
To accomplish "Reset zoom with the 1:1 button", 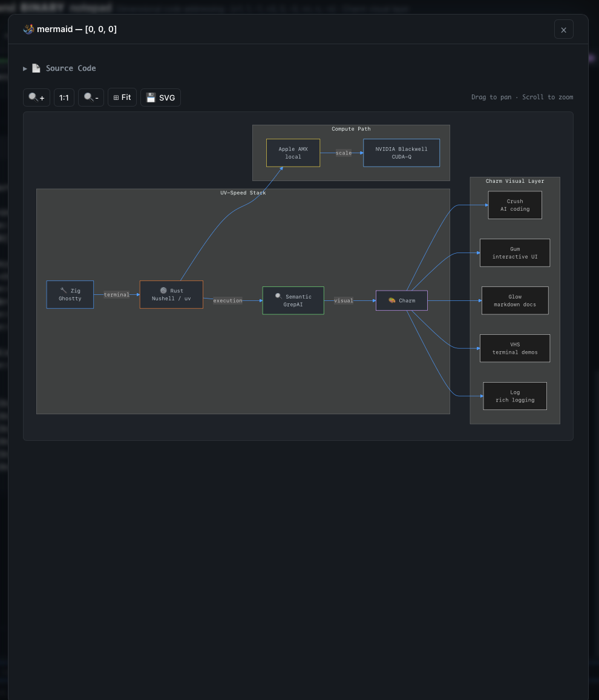I will coord(64,97).
